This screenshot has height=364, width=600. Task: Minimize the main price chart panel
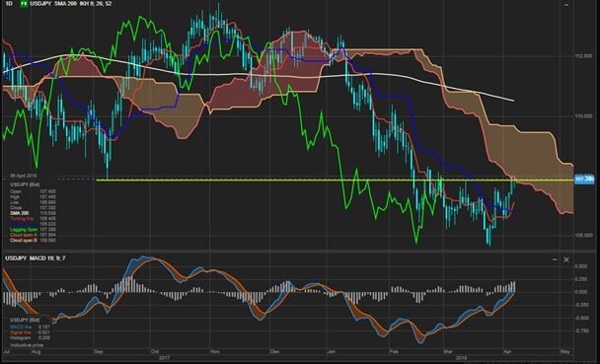click(566, 5)
